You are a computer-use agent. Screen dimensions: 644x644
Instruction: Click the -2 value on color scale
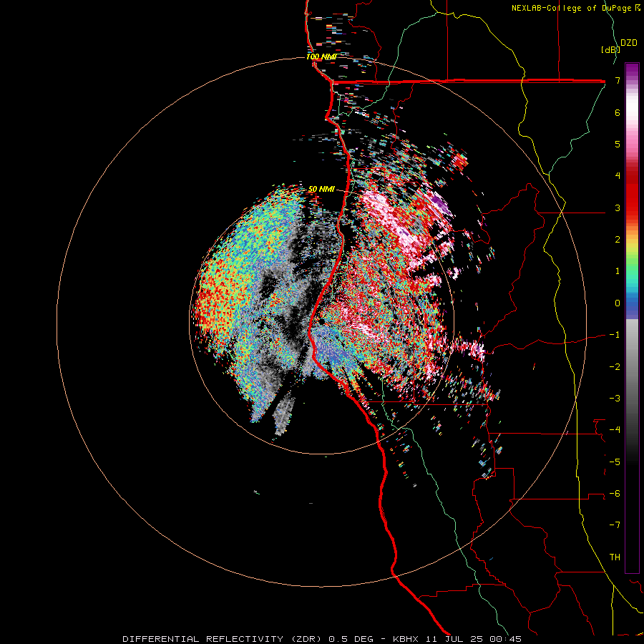(x=615, y=367)
